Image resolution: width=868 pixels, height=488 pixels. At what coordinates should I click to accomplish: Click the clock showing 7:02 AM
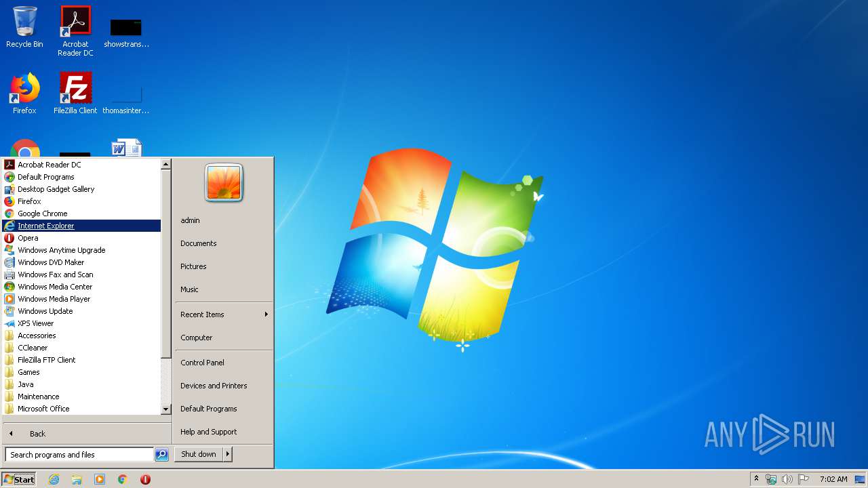pos(833,479)
